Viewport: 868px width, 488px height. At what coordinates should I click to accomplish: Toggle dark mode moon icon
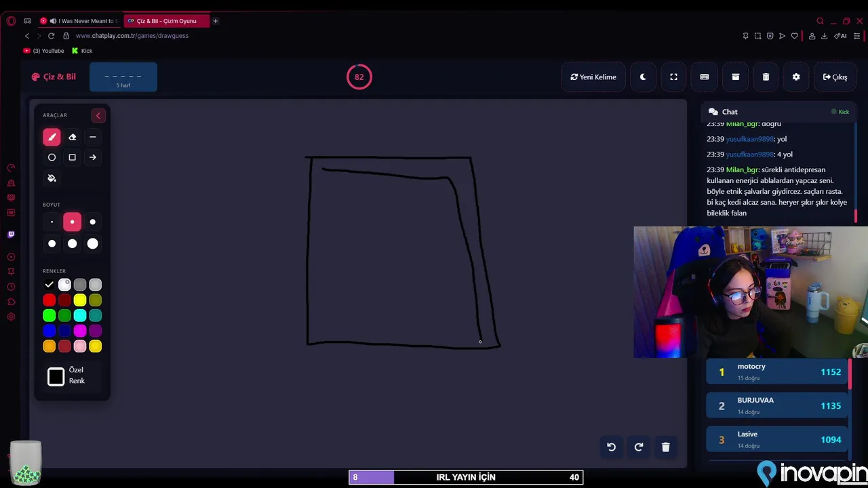click(x=643, y=77)
